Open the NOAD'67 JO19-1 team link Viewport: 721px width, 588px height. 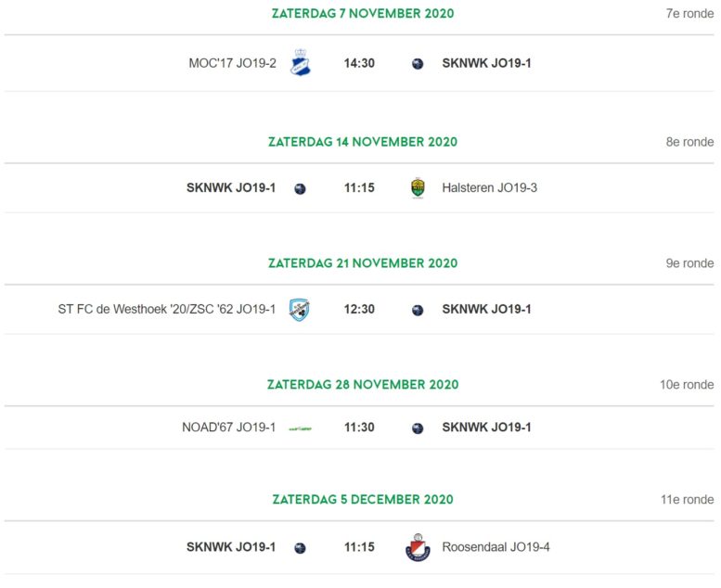click(228, 428)
